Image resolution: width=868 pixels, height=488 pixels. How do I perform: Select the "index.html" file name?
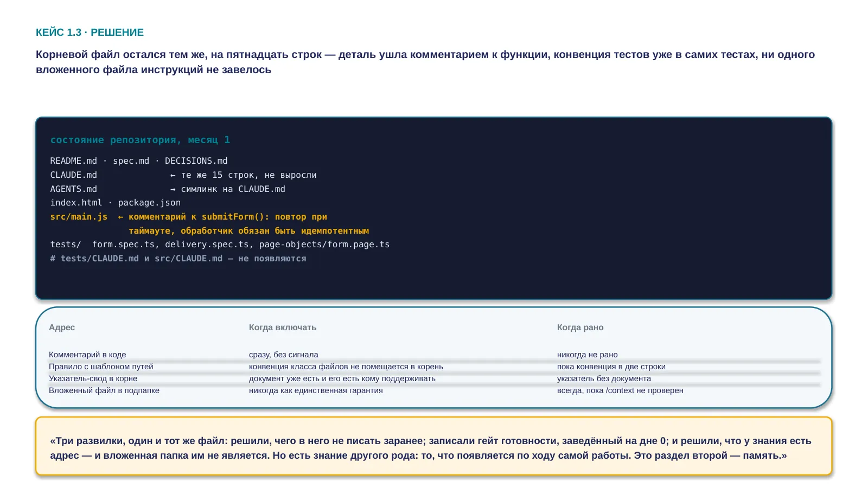pyautogui.click(x=76, y=203)
